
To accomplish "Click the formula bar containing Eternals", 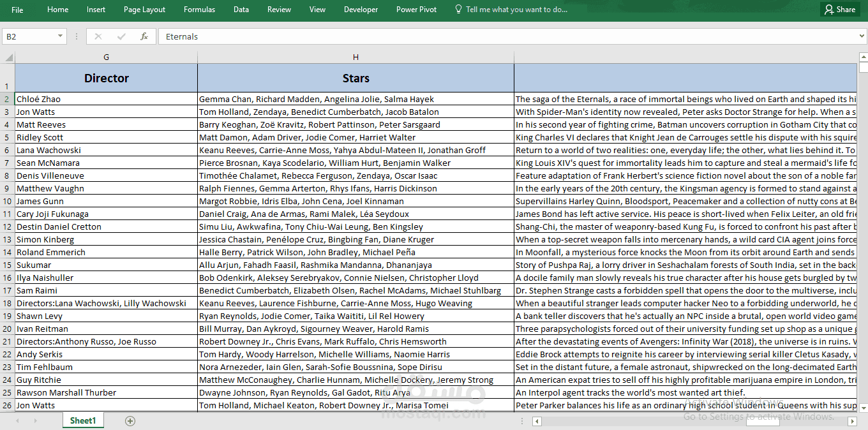I will click(x=507, y=36).
